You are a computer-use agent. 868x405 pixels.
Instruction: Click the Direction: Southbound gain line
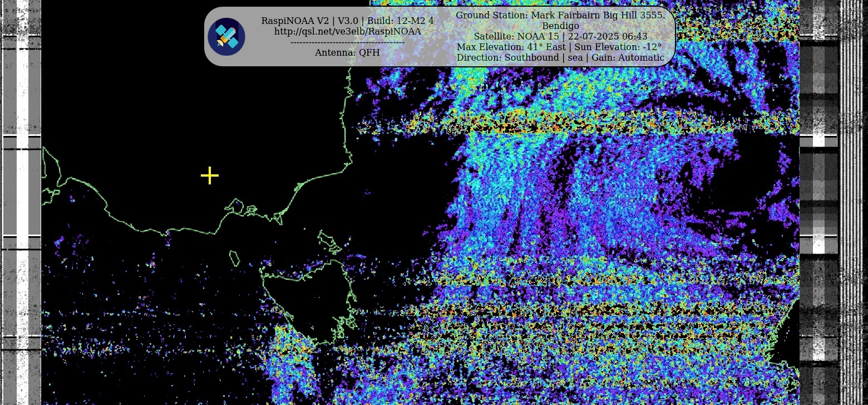coord(560,57)
